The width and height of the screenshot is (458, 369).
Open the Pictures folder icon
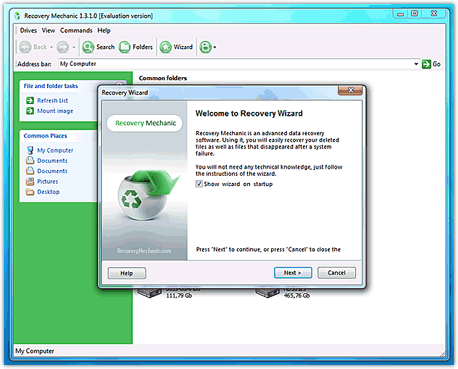(30, 181)
